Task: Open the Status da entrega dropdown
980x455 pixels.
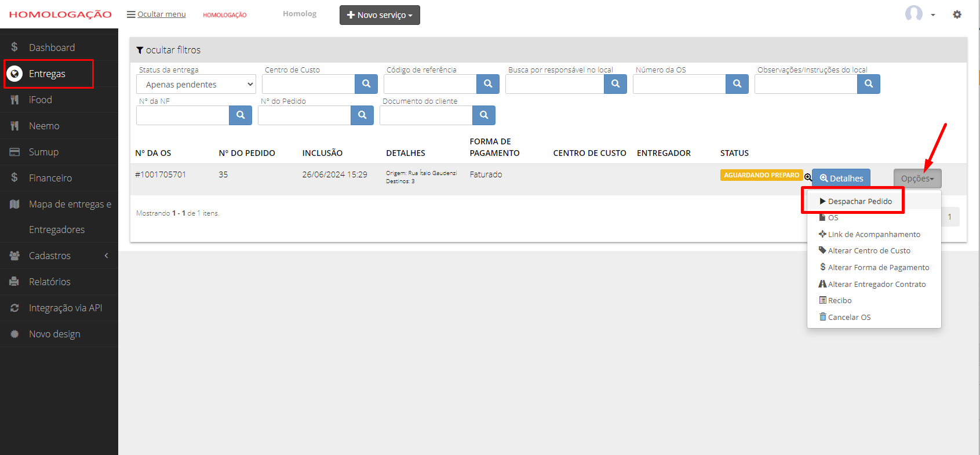Action: (x=196, y=84)
